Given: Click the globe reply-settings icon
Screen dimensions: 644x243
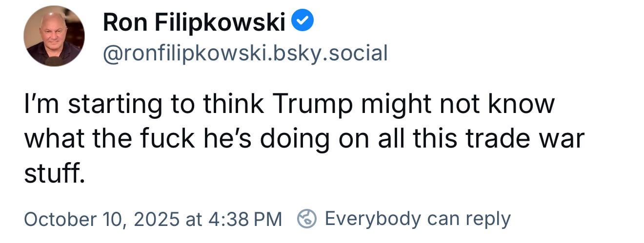Looking at the screenshot, I should click(307, 219).
